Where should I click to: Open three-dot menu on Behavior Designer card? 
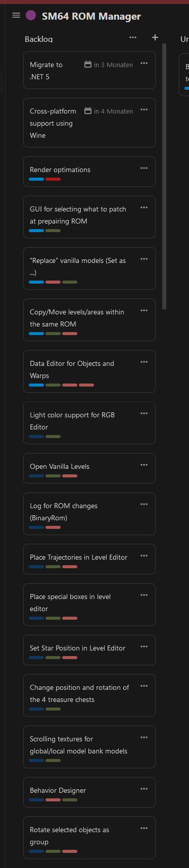point(144,789)
